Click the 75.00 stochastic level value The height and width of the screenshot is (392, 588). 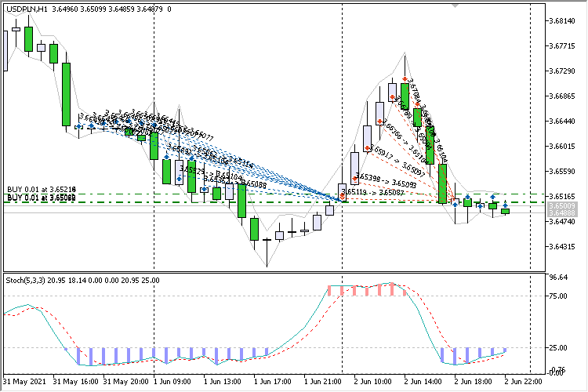[x=558, y=296]
